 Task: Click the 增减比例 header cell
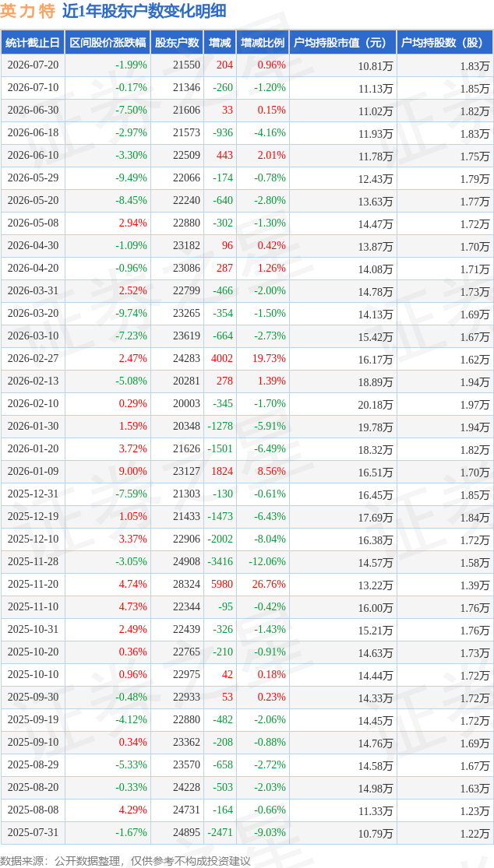click(263, 43)
